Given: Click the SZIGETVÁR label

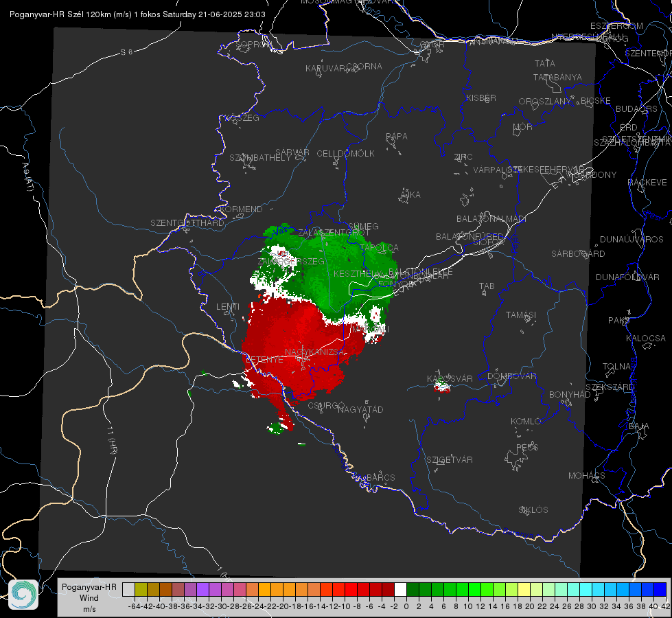Looking at the screenshot, I should (450, 460).
